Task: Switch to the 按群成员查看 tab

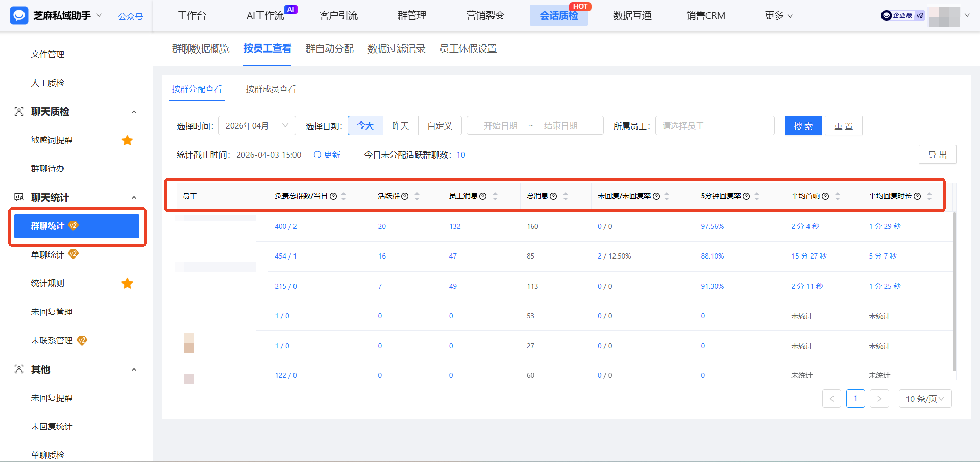Action: [x=271, y=89]
